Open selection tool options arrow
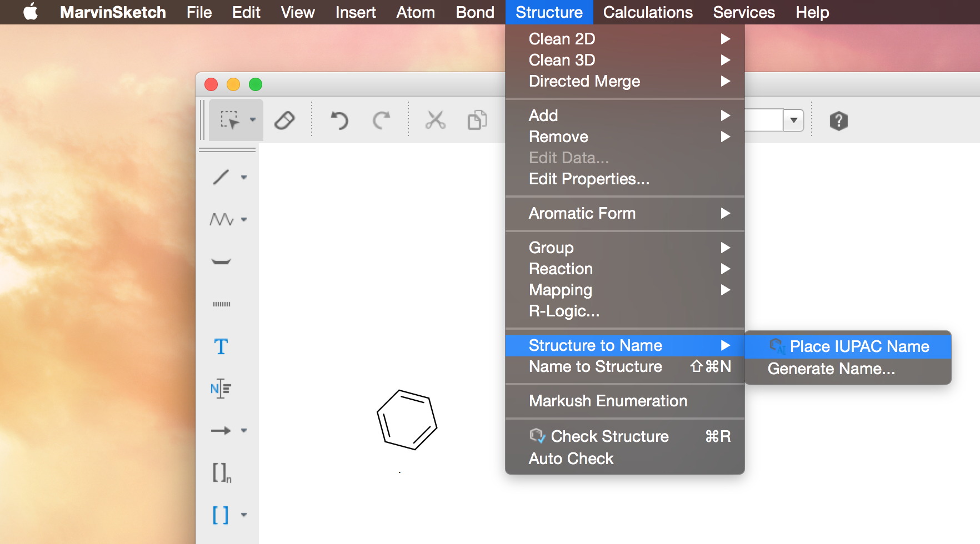980x544 pixels. coord(253,119)
